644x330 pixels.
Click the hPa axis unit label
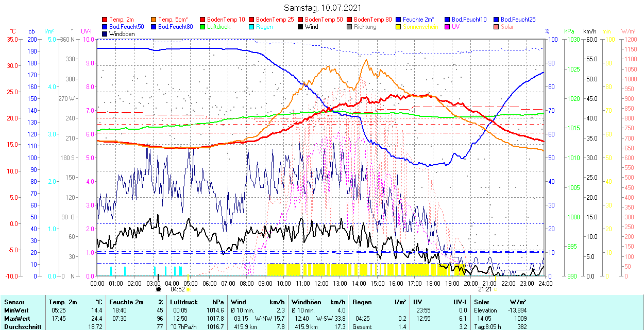(569, 31)
